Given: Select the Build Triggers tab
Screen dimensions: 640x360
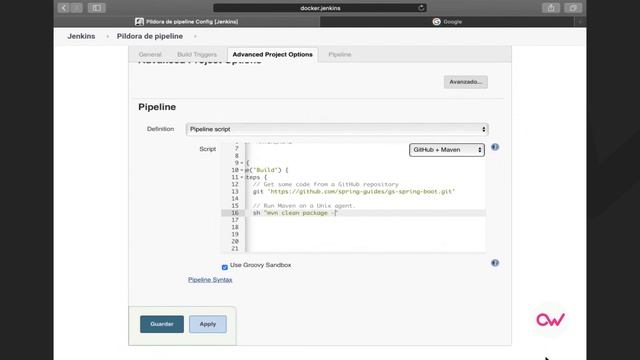Looking at the screenshot, I should coord(197,54).
